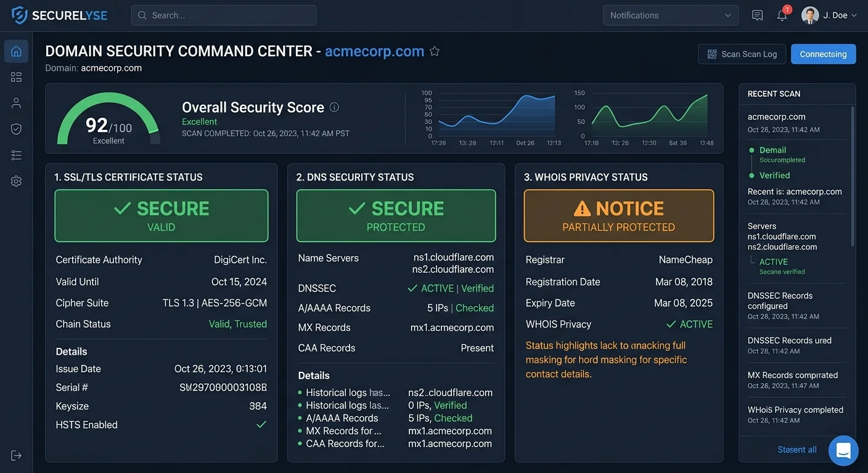Click the MX Records mx1.acmecorp.com value
Image resolution: width=868 pixels, height=473 pixels.
(452, 328)
